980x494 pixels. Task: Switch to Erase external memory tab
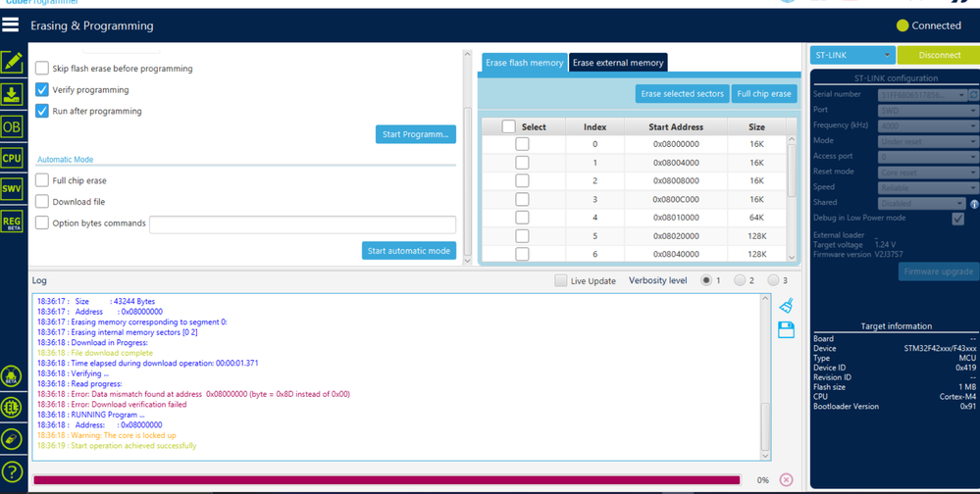(618, 63)
